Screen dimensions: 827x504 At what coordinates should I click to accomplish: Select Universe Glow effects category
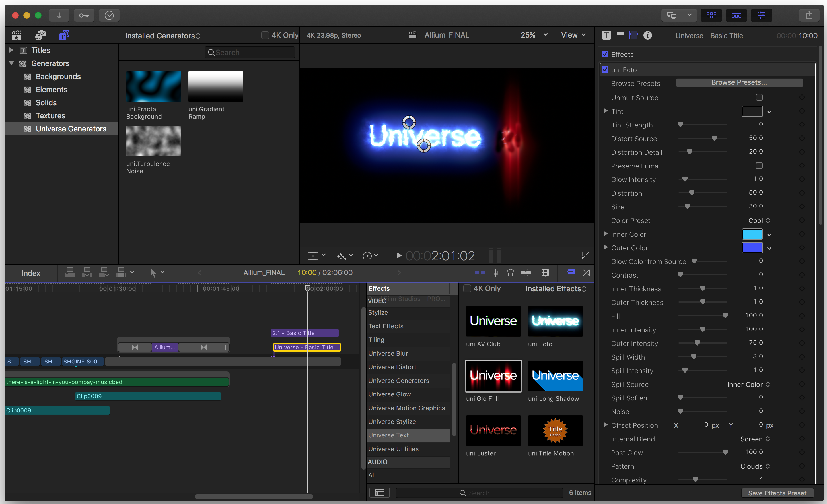408,394
